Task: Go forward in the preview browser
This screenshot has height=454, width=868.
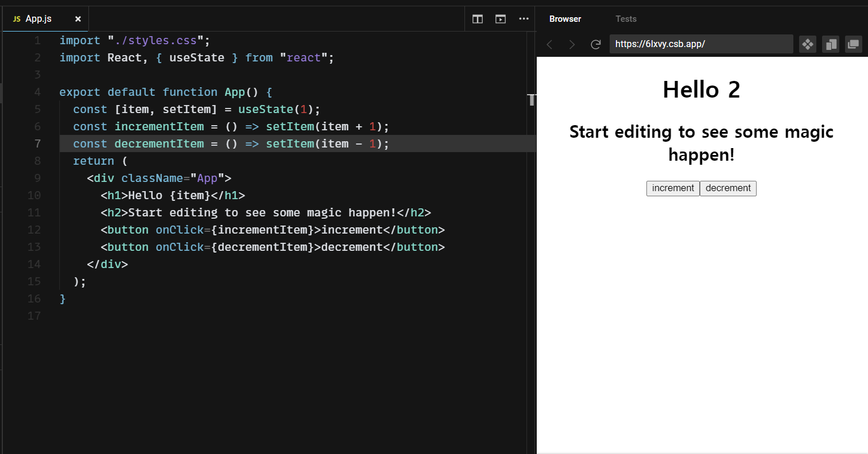Action: [x=572, y=44]
